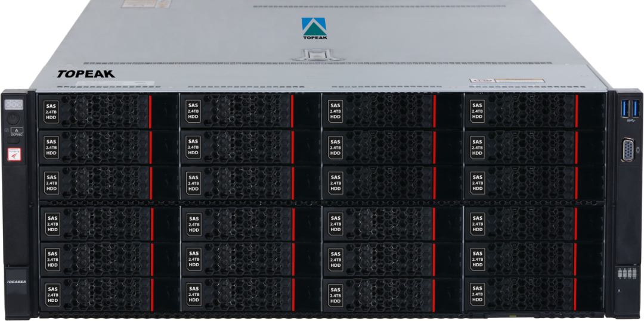Click the VGA connector port
This screenshot has height=321, width=644.
(x=628, y=150)
